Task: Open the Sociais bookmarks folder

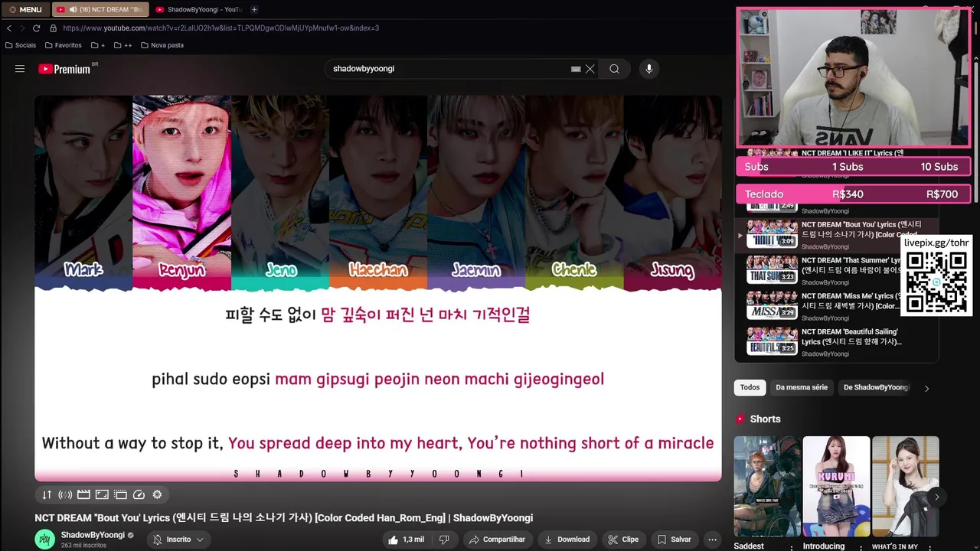Action: tap(20, 45)
